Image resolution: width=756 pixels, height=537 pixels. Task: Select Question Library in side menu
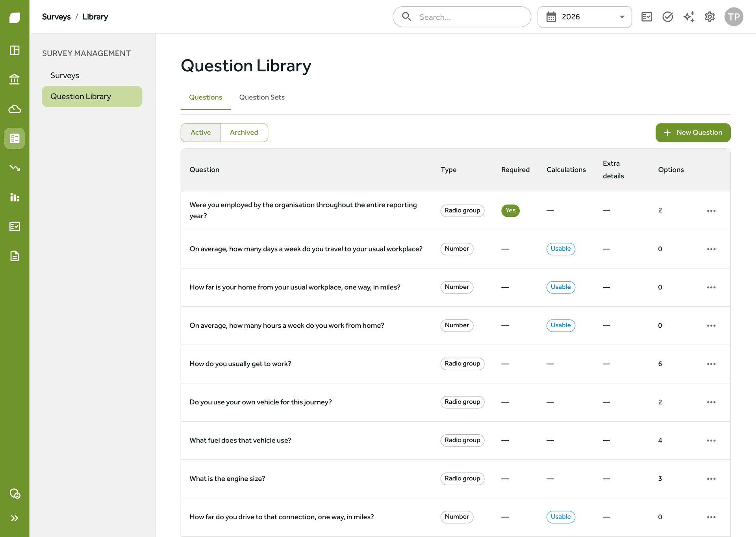(92, 96)
